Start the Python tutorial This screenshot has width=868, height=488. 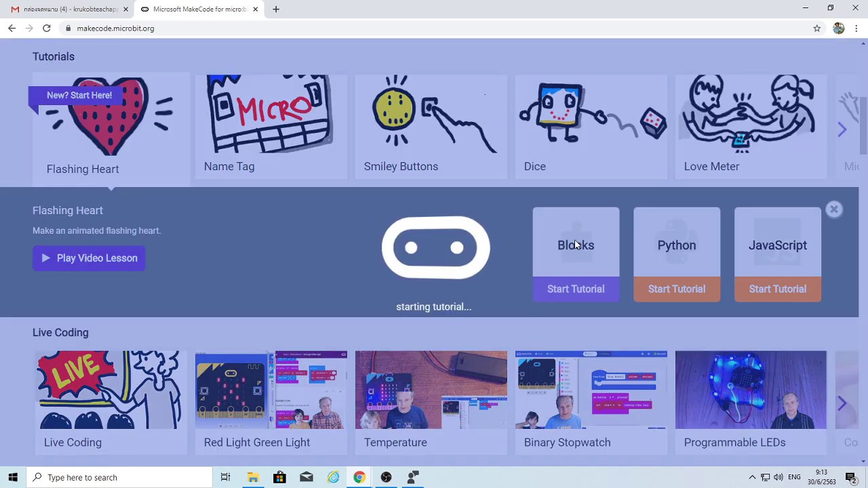[x=677, y=289]
